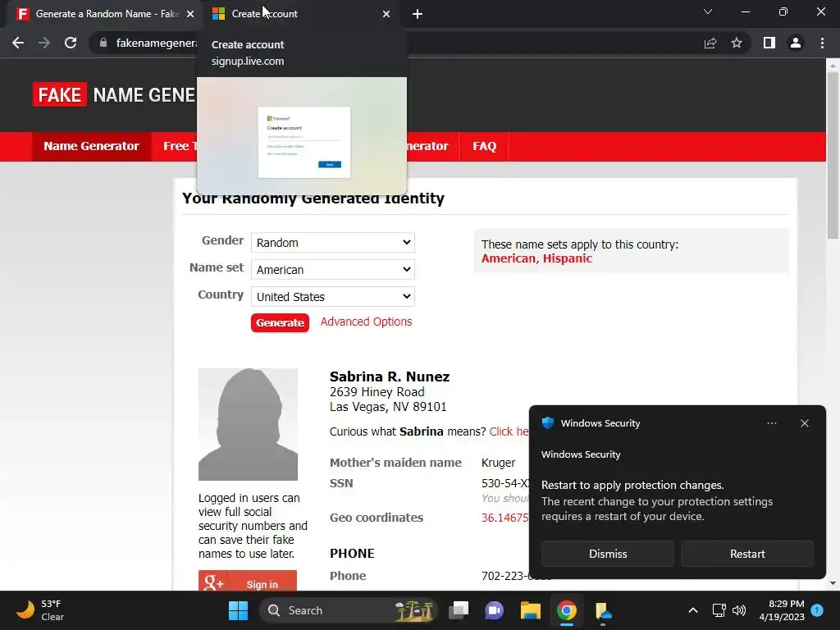Close the Create account tab
The width and height of the screenshot is (840, 630).
pos(386,14)
